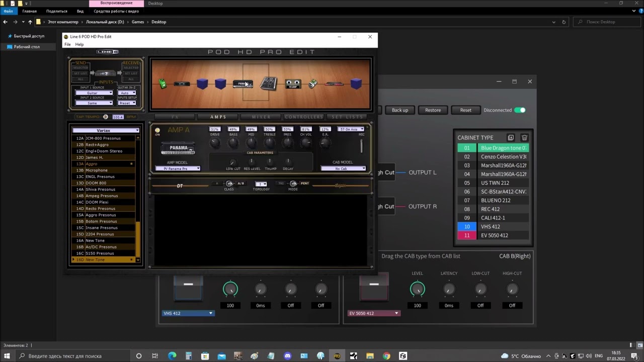Open Discord from the taskbar
644x362 pixels.
(x=287, y=356)
